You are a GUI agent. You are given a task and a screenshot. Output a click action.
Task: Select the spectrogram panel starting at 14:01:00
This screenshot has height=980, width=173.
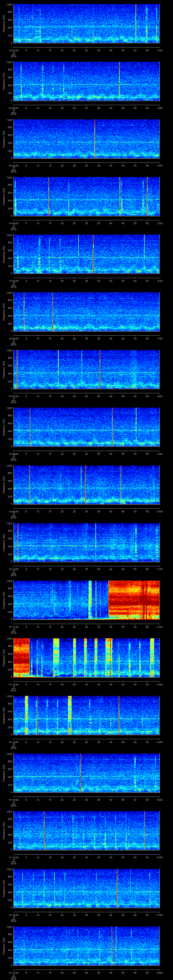(x=86, y=24)
